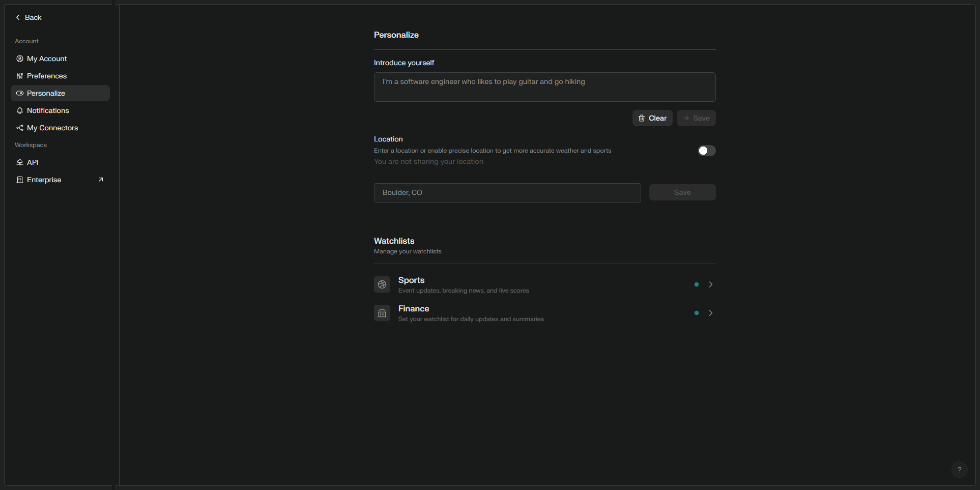The image size is (980, 490).
Task: Click the Boulder, CO location field
Action: click(x=507, y=193)
